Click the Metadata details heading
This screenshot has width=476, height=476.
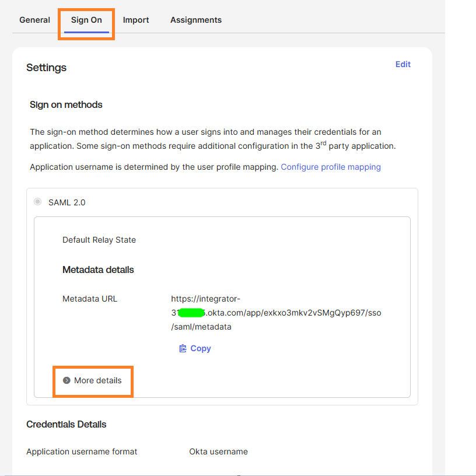pyautogui.click(x=98, y=269)
